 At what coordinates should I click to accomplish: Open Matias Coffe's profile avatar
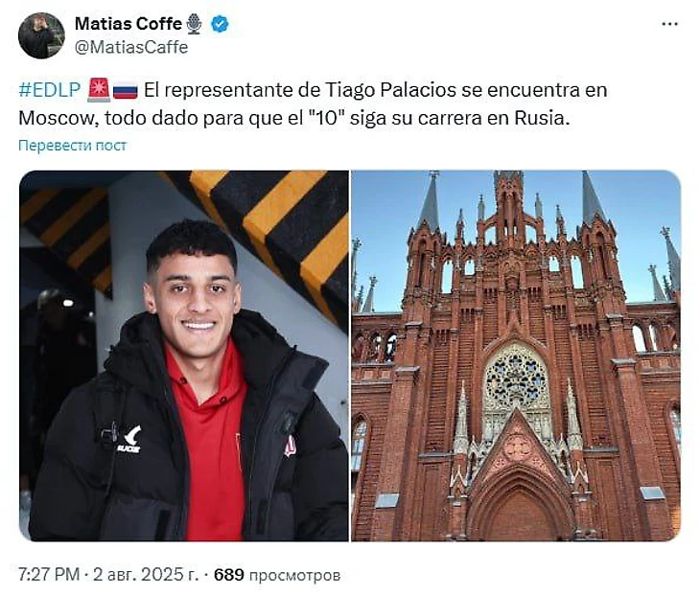[x=41, y=35]
